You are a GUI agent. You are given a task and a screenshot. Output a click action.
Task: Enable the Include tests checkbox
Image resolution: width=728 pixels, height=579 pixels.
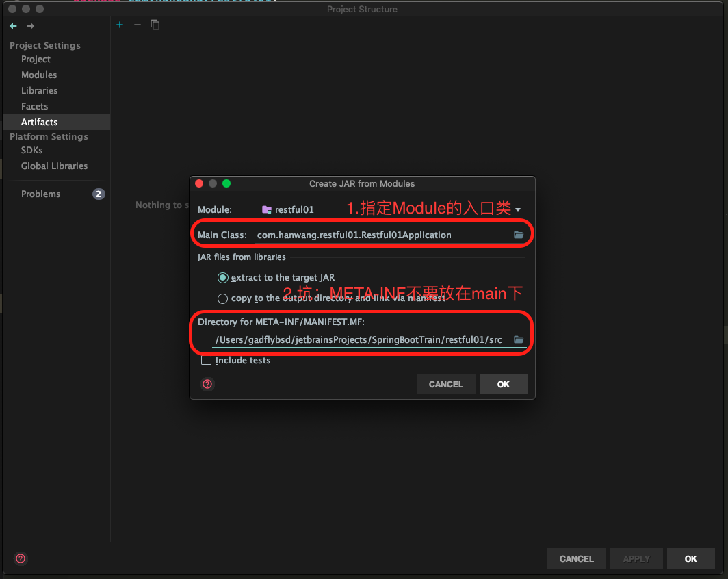click(206, 361)
